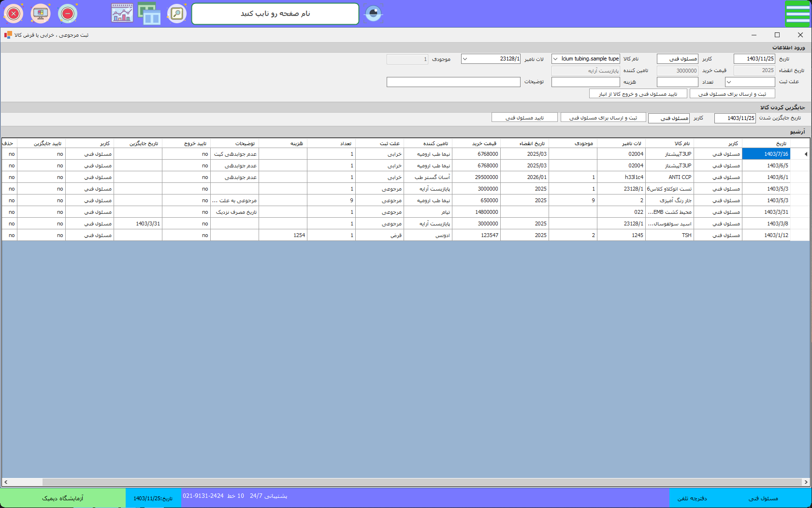
Task: Click the page name search field
Action: 275,14
